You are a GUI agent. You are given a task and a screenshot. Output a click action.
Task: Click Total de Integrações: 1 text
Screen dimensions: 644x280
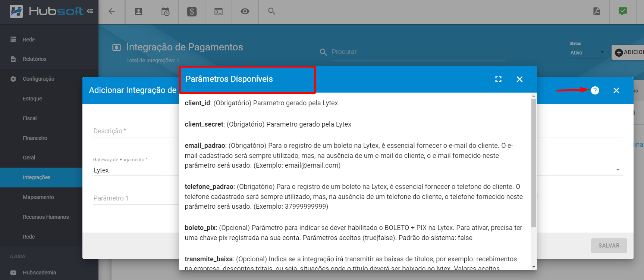pyautogui.click(x=153, y=60)
